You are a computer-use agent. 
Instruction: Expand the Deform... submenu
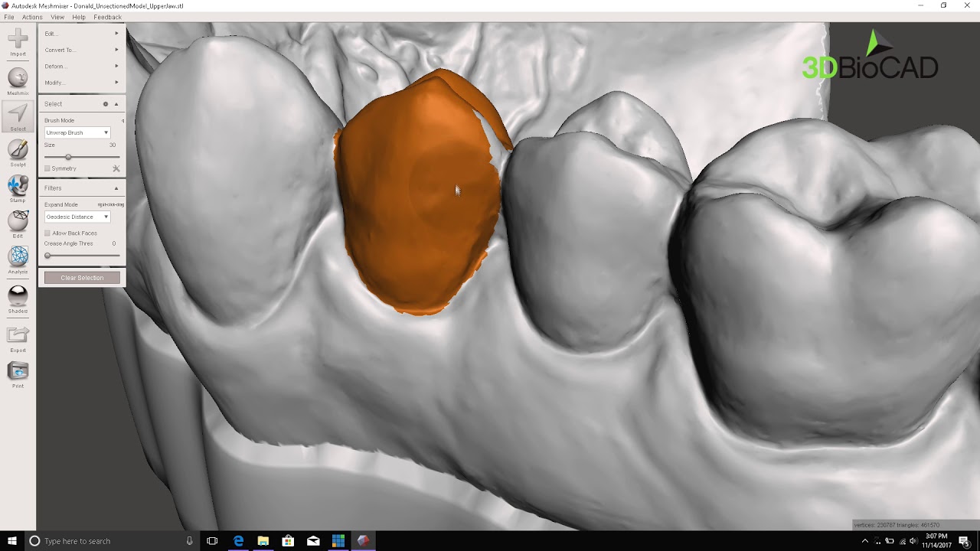click(x=81, y=66)
